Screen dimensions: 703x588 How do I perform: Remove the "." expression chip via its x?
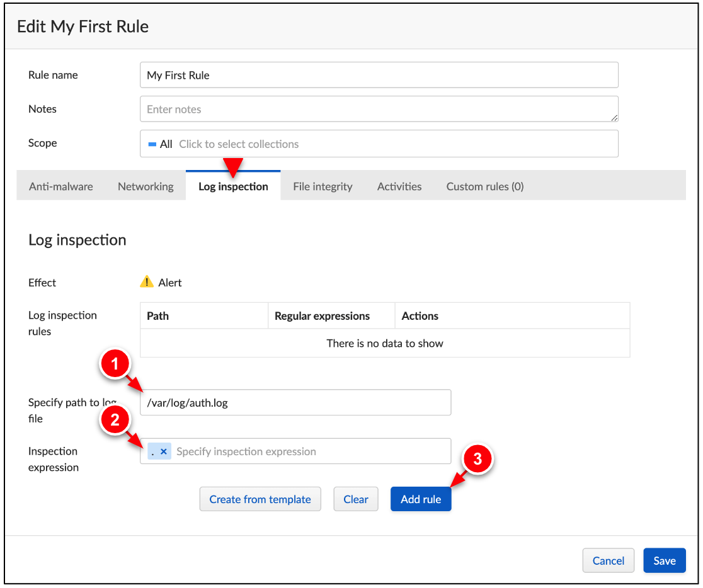click(x=164, y=451)
